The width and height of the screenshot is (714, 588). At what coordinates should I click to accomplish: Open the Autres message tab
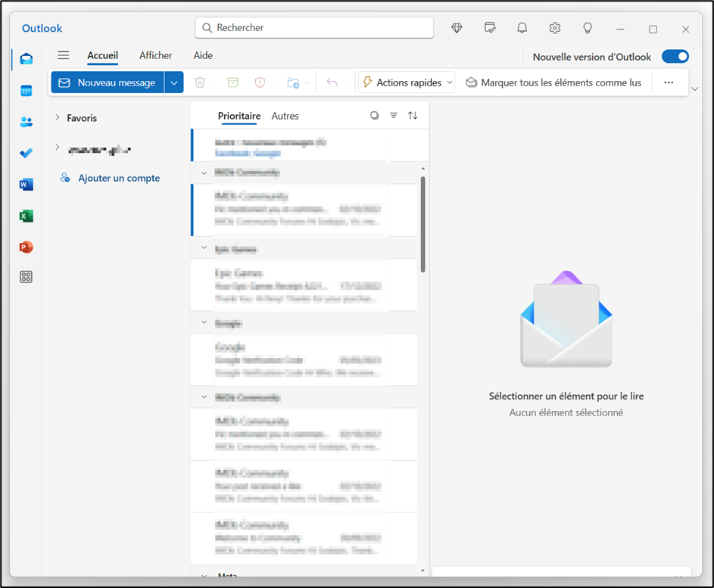285,116
